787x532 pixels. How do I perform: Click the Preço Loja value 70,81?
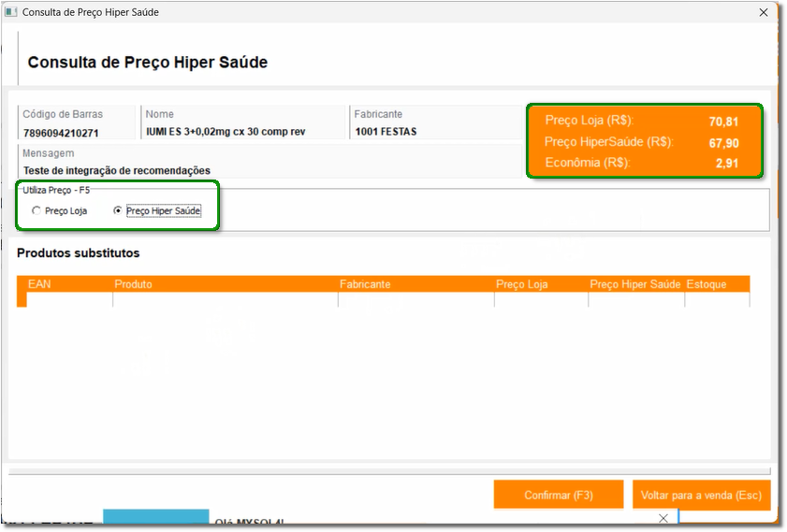tap(723, 122)
